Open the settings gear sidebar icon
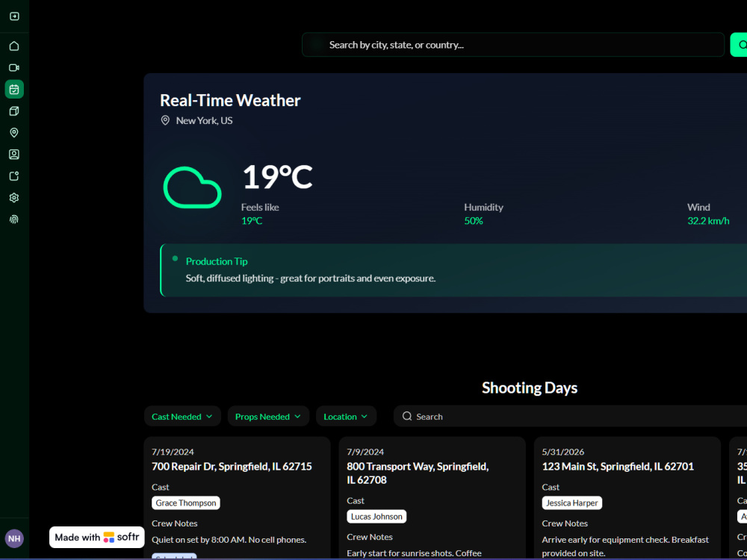This screenshot has height=560, width=747. pyautogui.click(x=14, y=198)
